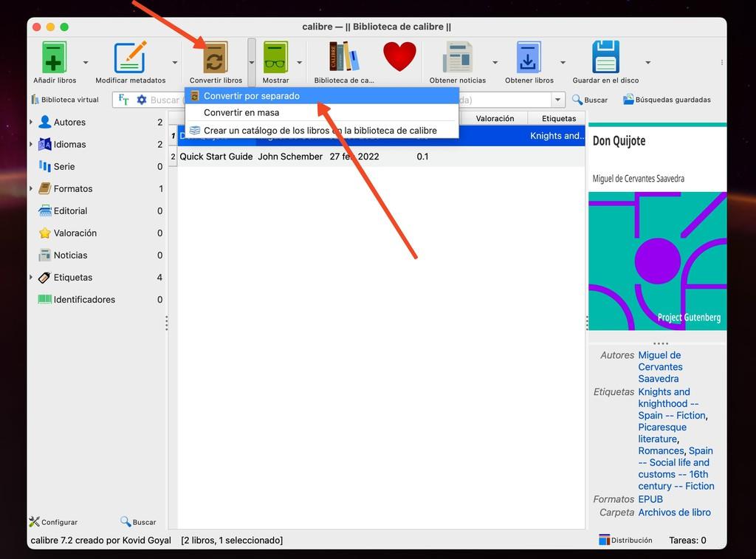This screenshot has height=559, width=756.
Task: Expand the Añadir libros dropdown arrow
Action: pos(86,62)
